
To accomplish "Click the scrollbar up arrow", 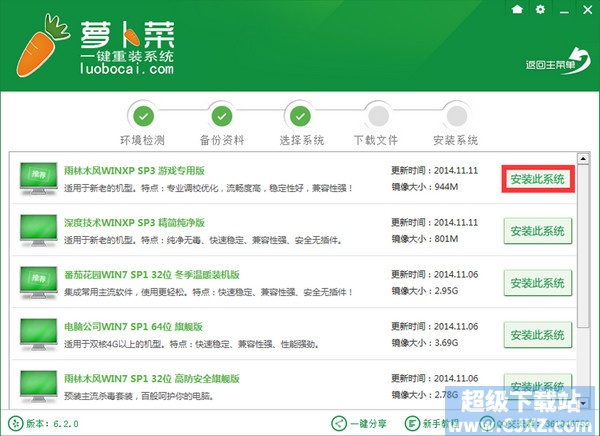I will (583, 158).
